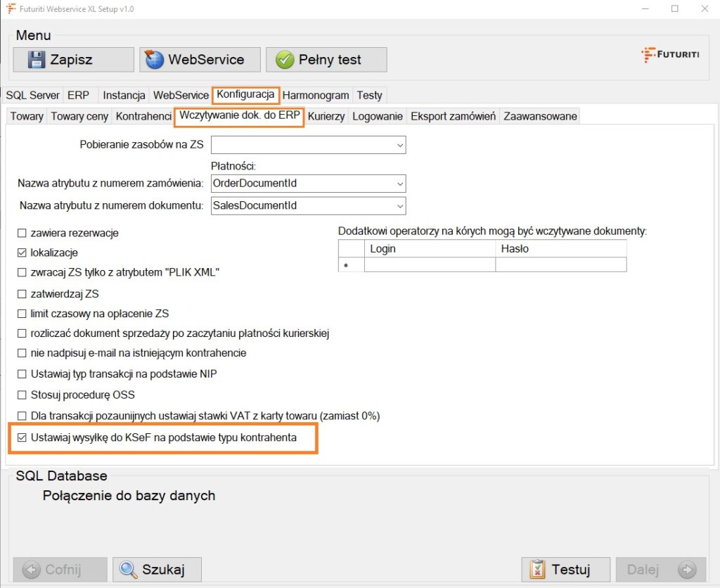Viewport: 720px width, 588px height.
Task: Click the magnifying glass Szukaj icon
Action: point(129,570)
